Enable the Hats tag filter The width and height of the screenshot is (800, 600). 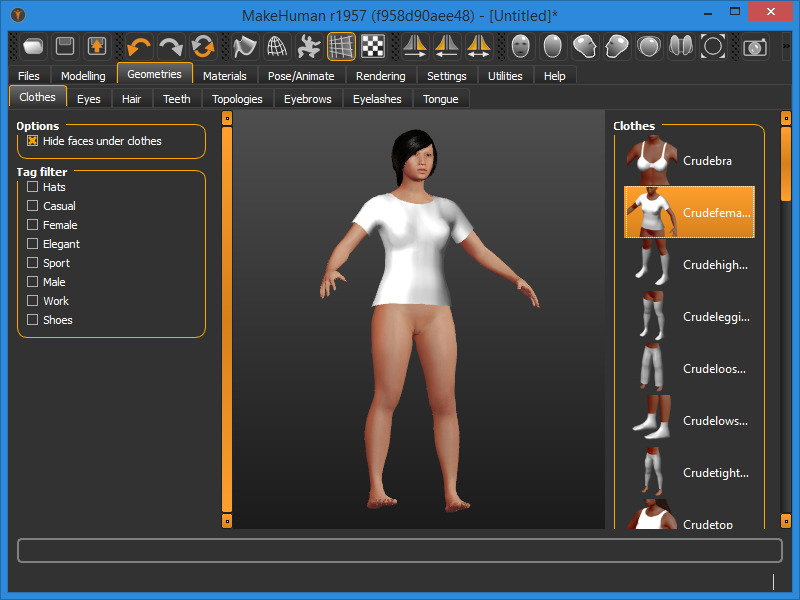[32, 187]
